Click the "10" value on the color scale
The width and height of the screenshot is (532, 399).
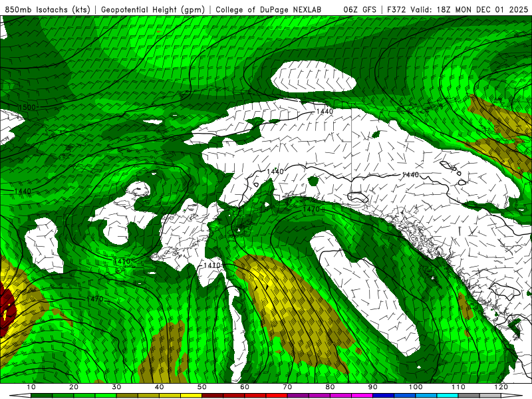click(x=31, y=387)
